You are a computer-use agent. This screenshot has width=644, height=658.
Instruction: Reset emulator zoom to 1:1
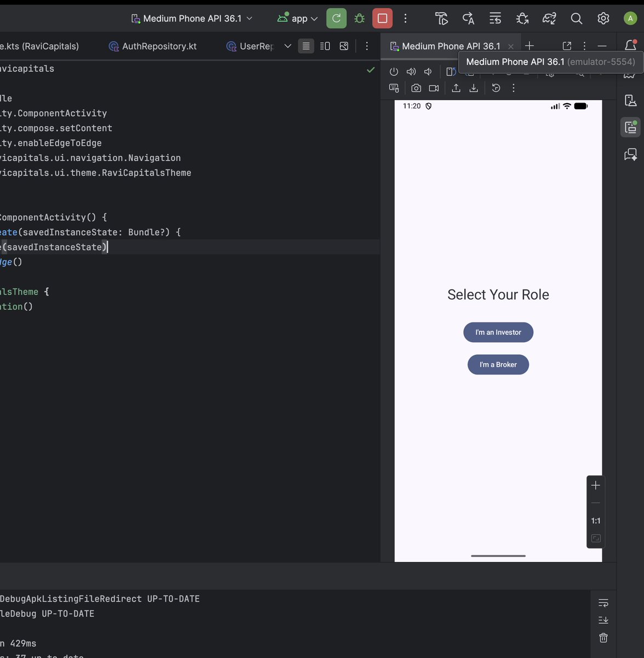(596, 521)
